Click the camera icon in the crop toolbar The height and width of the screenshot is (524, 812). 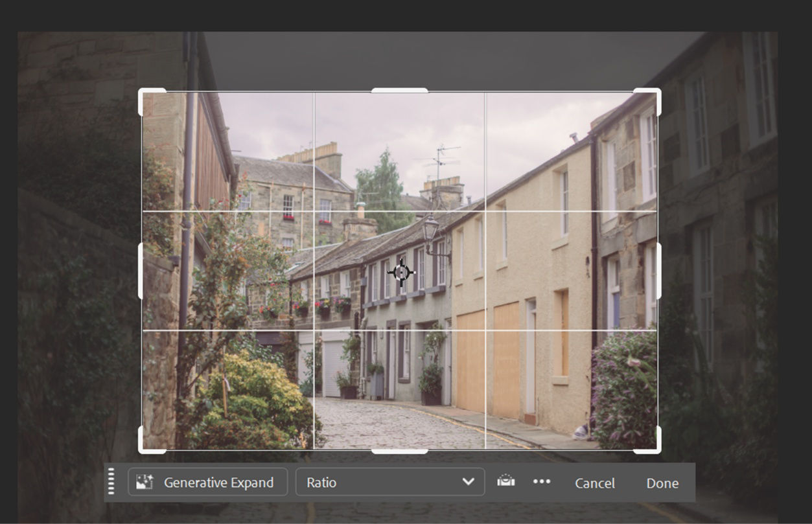[x=507, y=482]
